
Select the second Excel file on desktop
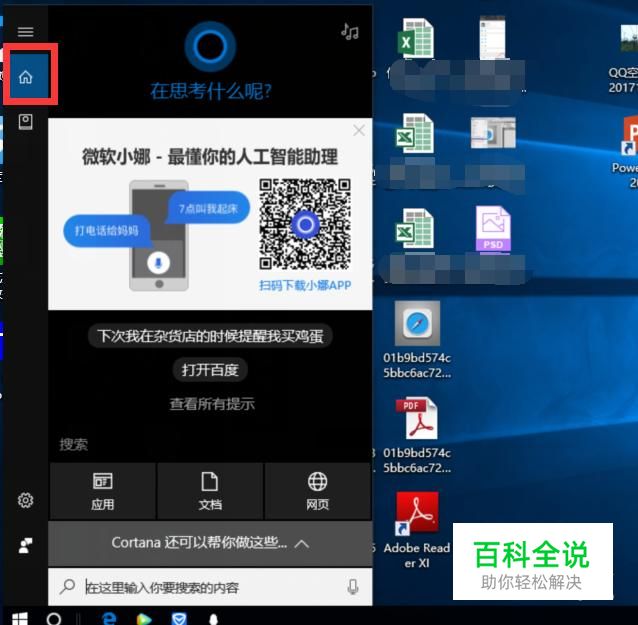coord(415,133)
